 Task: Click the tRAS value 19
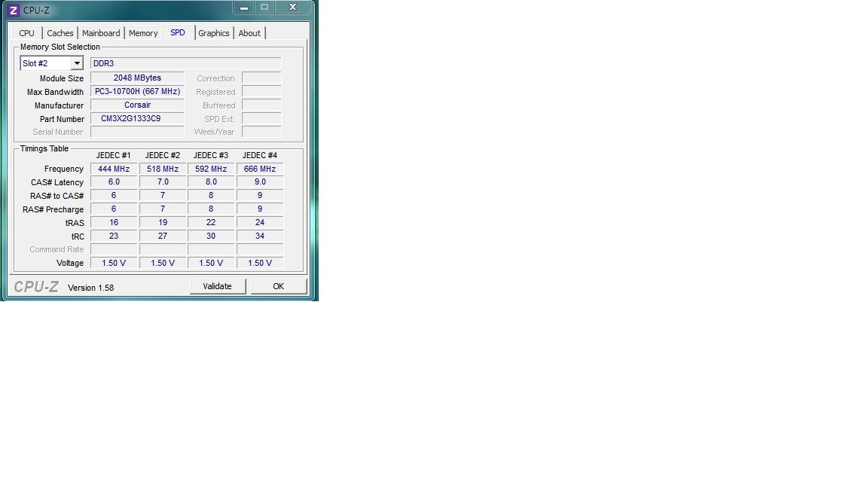tap(163, 222)
